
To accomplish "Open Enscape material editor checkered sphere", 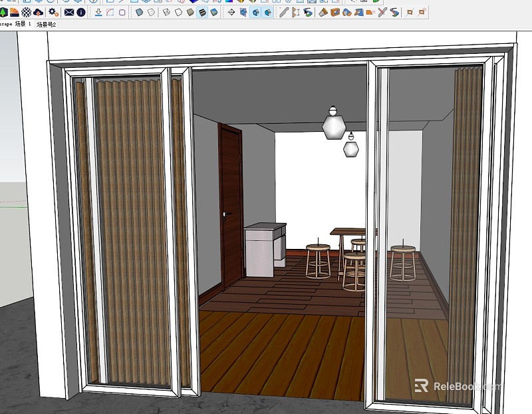I will click(27, 13).
